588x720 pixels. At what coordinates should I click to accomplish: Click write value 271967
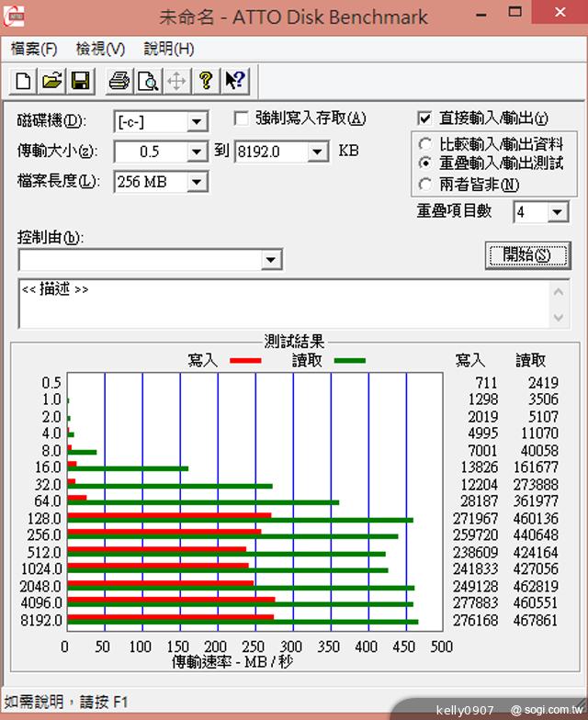476,518
